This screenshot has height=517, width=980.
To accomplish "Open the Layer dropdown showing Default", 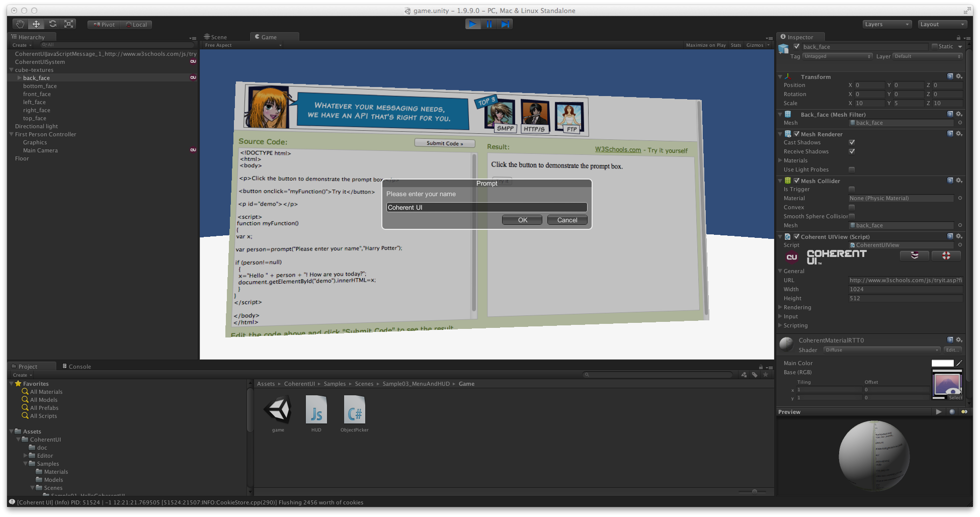I will (x=928, y=56).
